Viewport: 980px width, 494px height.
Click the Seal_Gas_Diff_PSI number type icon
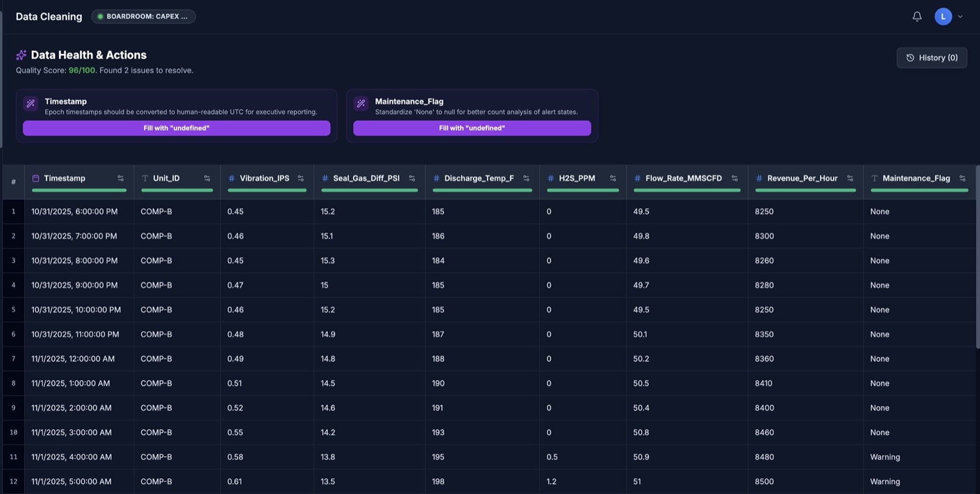pos(325,178)
